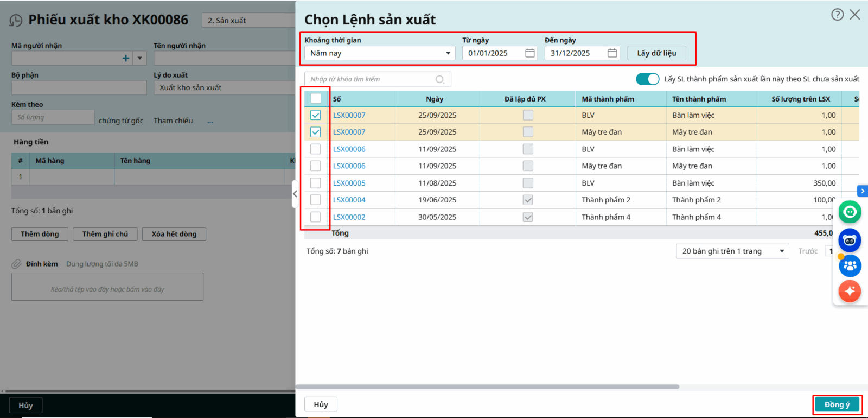Open the green chat support icon
868x418 pixels.
pyautogui.click(x=850, y=212)
